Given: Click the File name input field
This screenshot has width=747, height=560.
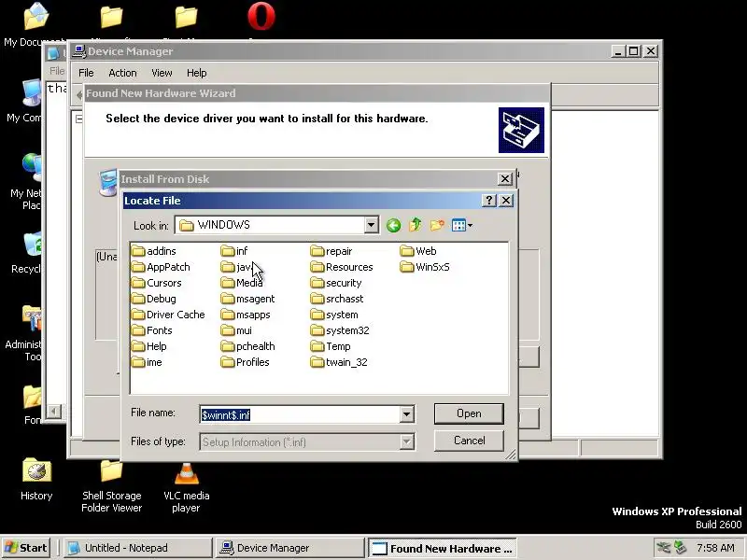Looking at the screenshot, I should click(x=300, y=414).
